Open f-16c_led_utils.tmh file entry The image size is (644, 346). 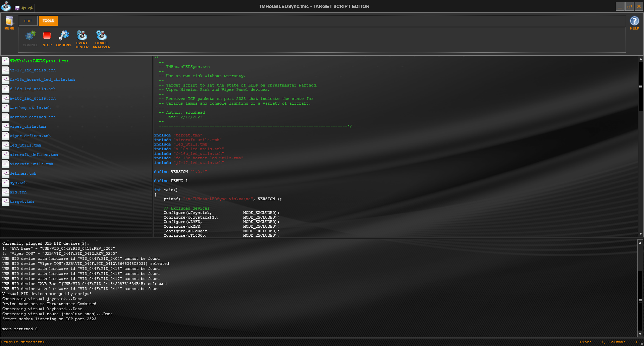coord(33,89)
